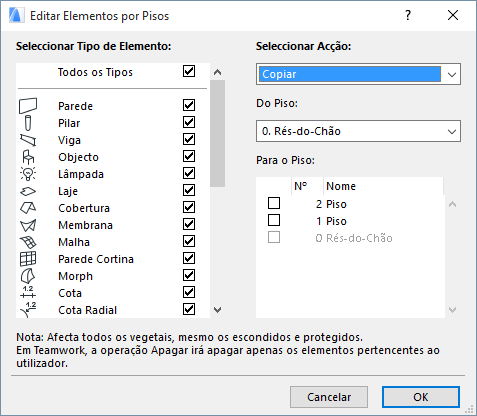This screenshot has width=477, height=416.
Task: Click the Objecto chair icon
Action: (x=28, y=157)
